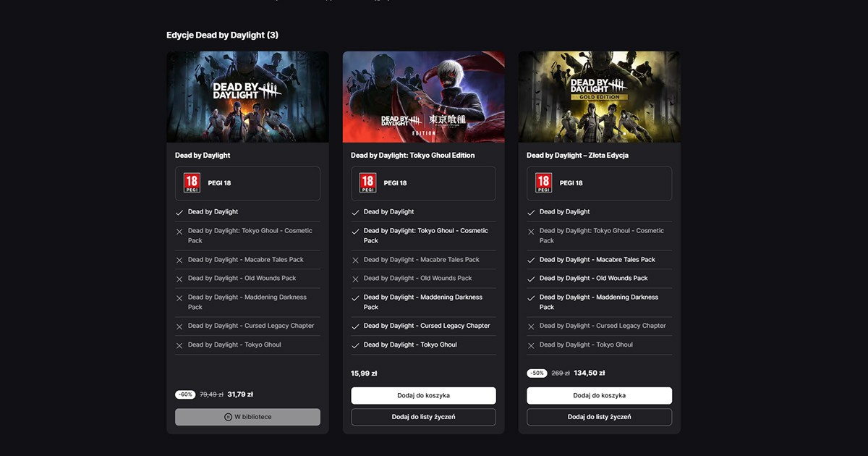Image resolution: width=868 pixels, height=456 pixels.
Task: Click Macabre Tales Pack cross icon in base edition card
Action: point(179,260)
